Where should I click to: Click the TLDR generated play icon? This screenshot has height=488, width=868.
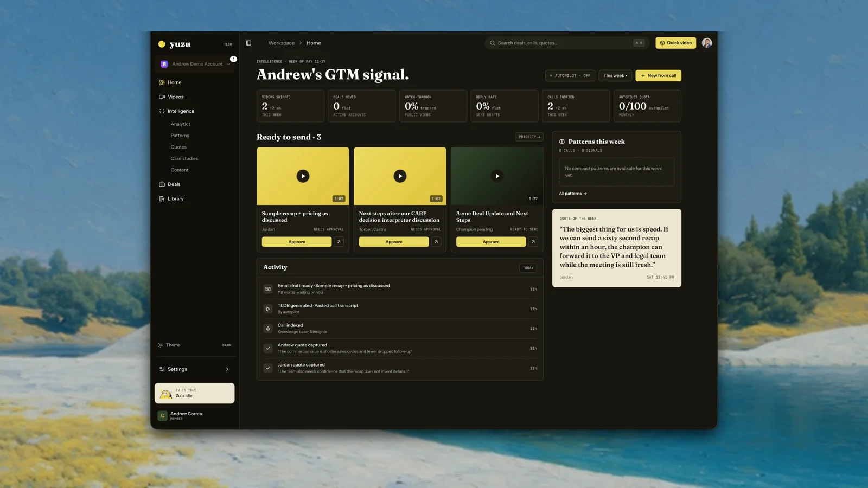click(x=268, y=309)
